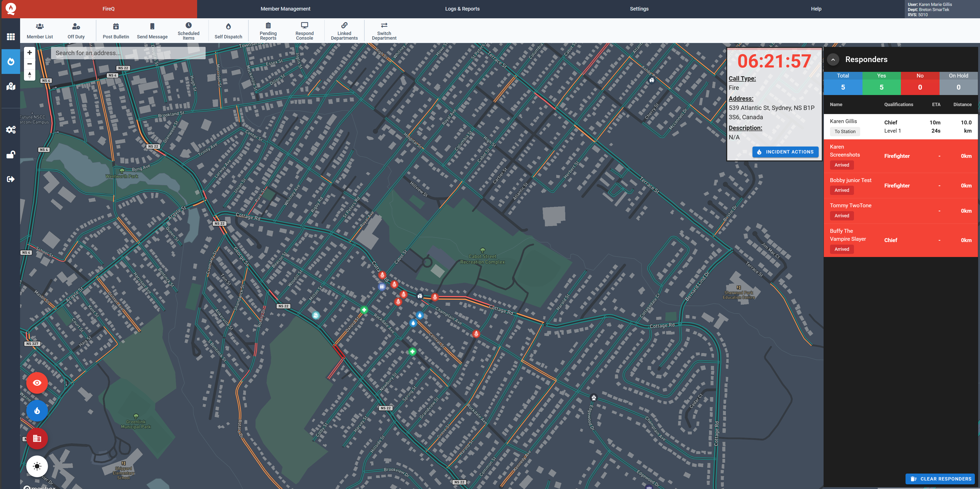Toggle the map light/dark brightness button
This screenshot has height=489, width=980.
pyautogui.click(x=37, y=466)
